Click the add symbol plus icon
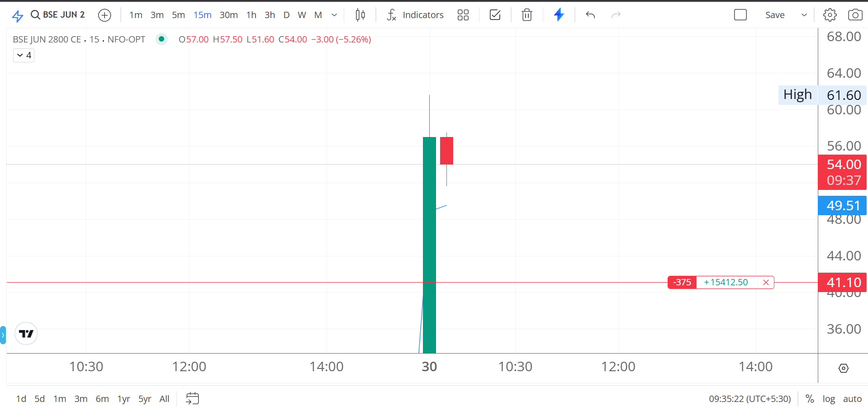Image resolution: width=868 pixels, height=411 pixels. pyautogui.click(x=104, y=15)
